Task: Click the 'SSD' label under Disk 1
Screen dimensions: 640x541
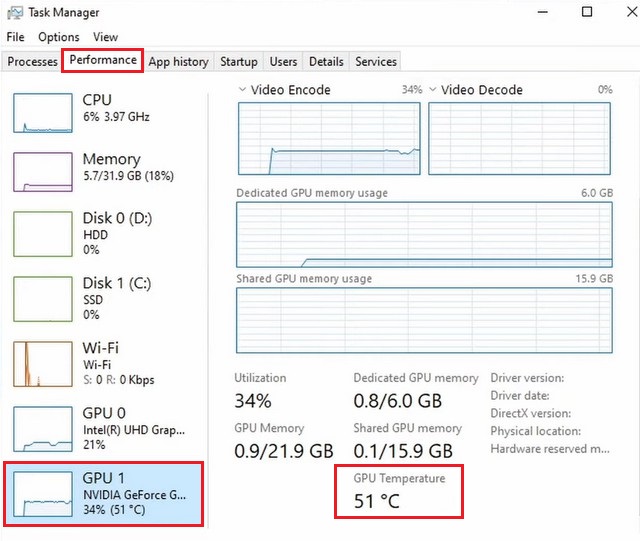Action: click(x=93, y=300)
